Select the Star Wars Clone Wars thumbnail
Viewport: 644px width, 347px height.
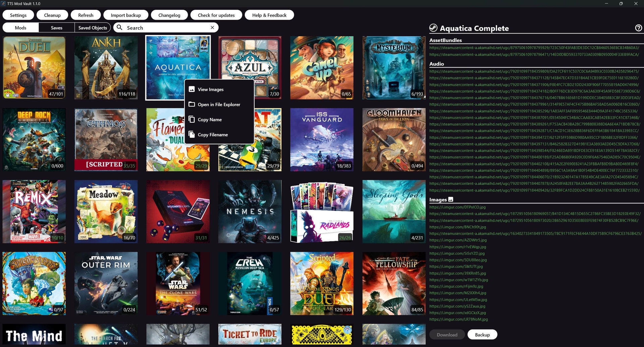(178, 284)
